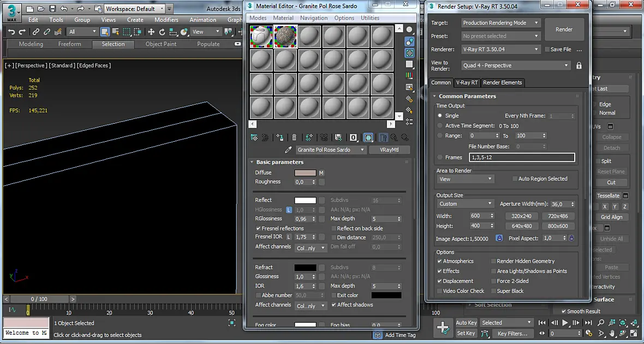Select the Frames radio button

coord(440,157)
